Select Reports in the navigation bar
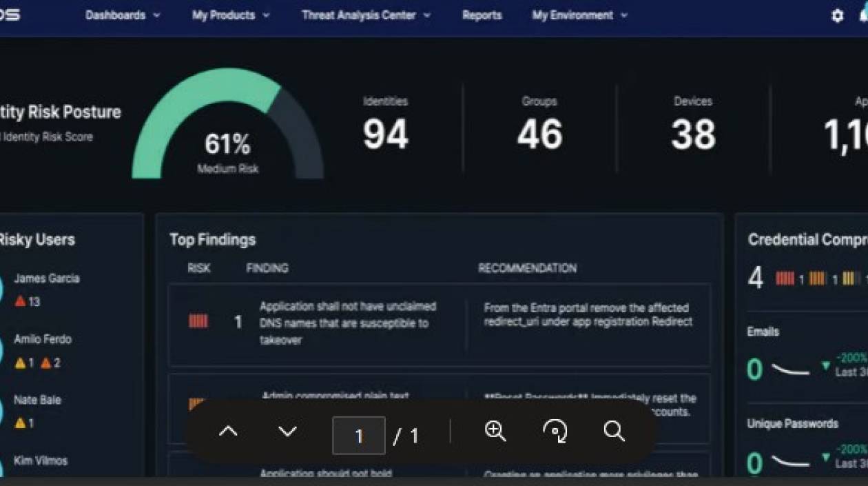The height and width of the screenshot is (486, 868). 482,14
